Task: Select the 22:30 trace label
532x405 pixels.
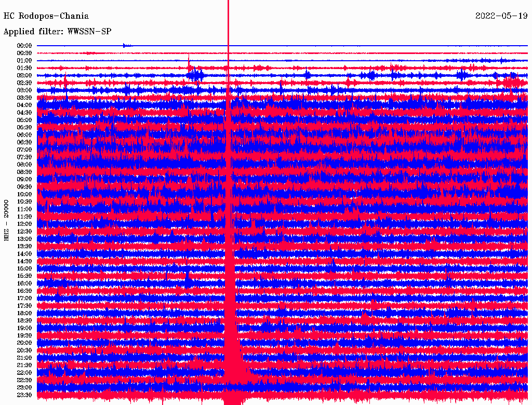Action: (x=24, y=380)
